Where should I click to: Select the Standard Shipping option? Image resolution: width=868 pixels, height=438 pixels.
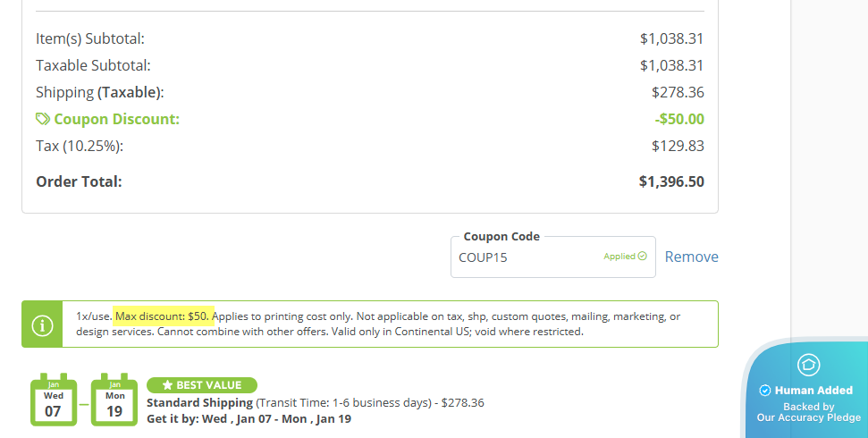(199, 402)
